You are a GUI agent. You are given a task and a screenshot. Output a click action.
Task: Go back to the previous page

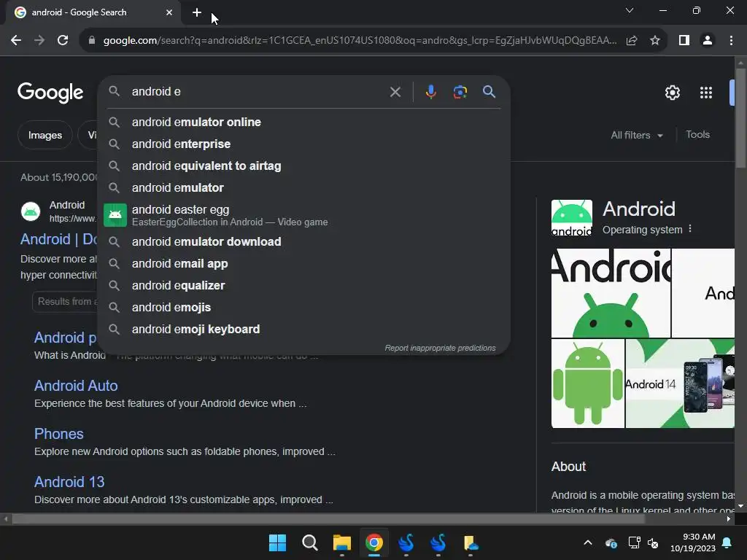(x=16, y=41)
